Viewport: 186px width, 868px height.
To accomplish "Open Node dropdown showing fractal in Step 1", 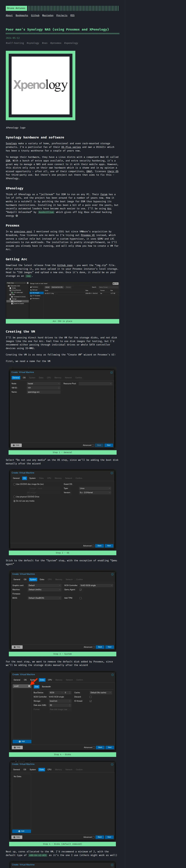I will pos(44,384).
